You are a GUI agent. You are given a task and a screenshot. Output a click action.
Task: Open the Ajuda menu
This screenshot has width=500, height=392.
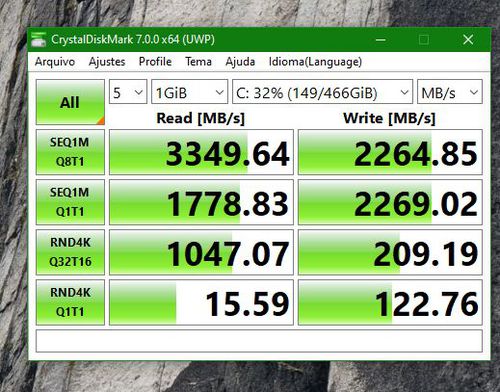[x=240, y=62]
